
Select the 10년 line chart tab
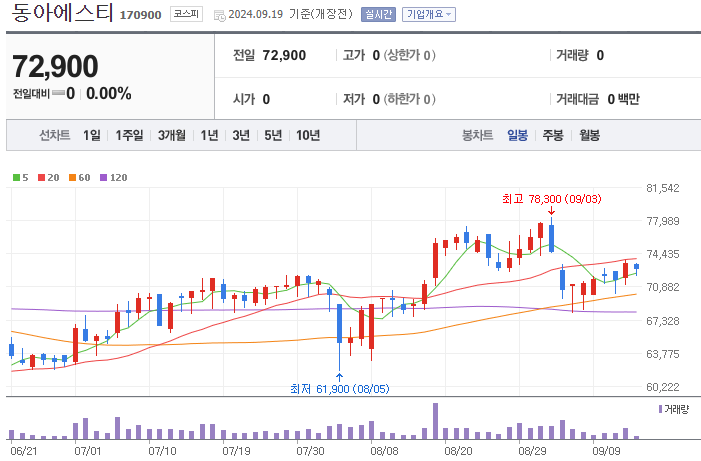click(x=308, y=135)
